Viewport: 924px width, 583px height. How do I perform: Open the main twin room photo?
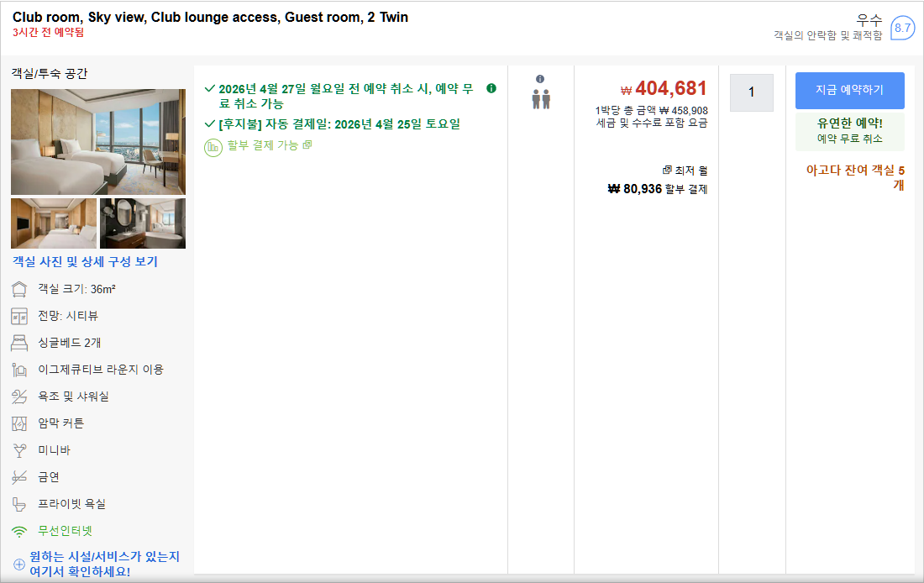[98, 142]
